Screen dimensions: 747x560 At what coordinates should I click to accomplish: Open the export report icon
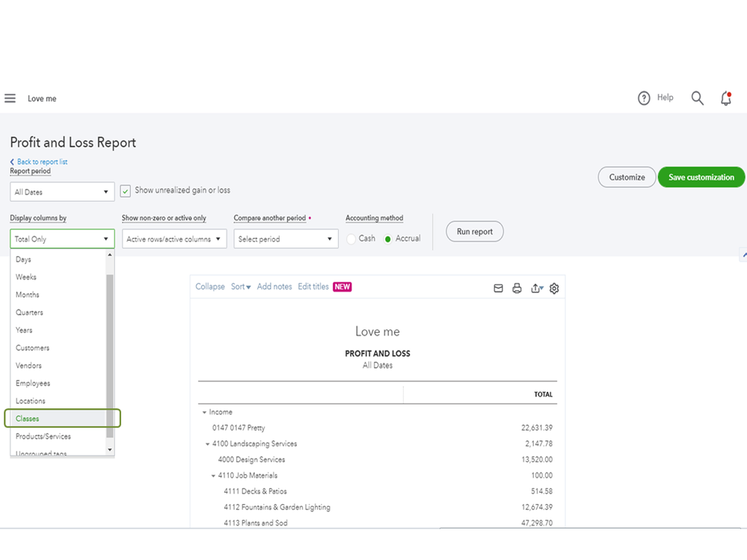[536, 288]
